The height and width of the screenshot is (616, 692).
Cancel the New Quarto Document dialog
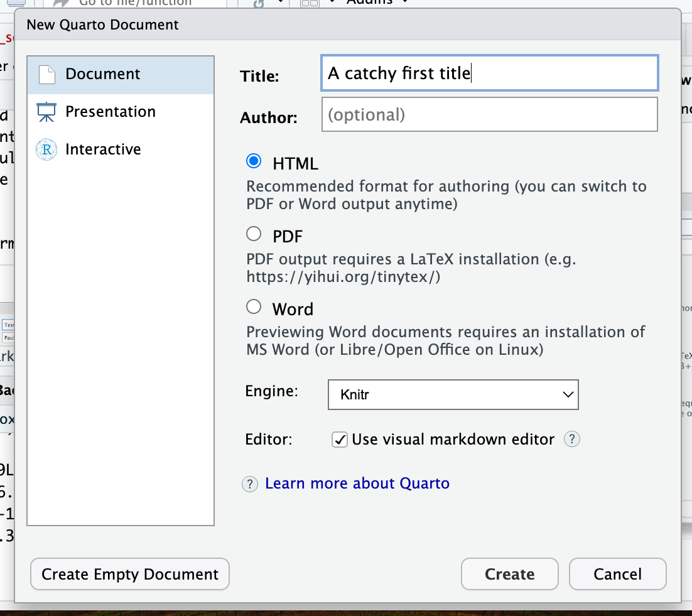(617, 574)
